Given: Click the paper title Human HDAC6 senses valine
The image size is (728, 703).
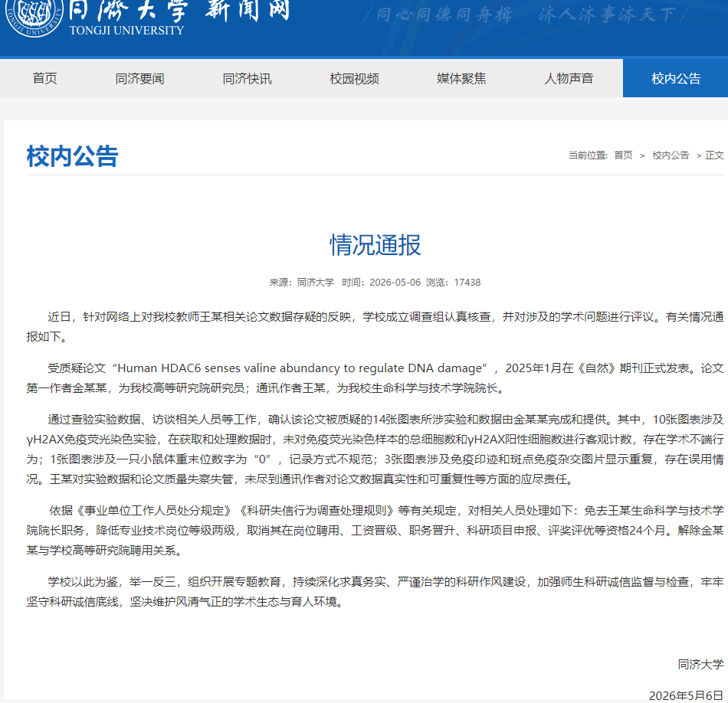Looking at the screenshot, I should click(x=300, y=368).
